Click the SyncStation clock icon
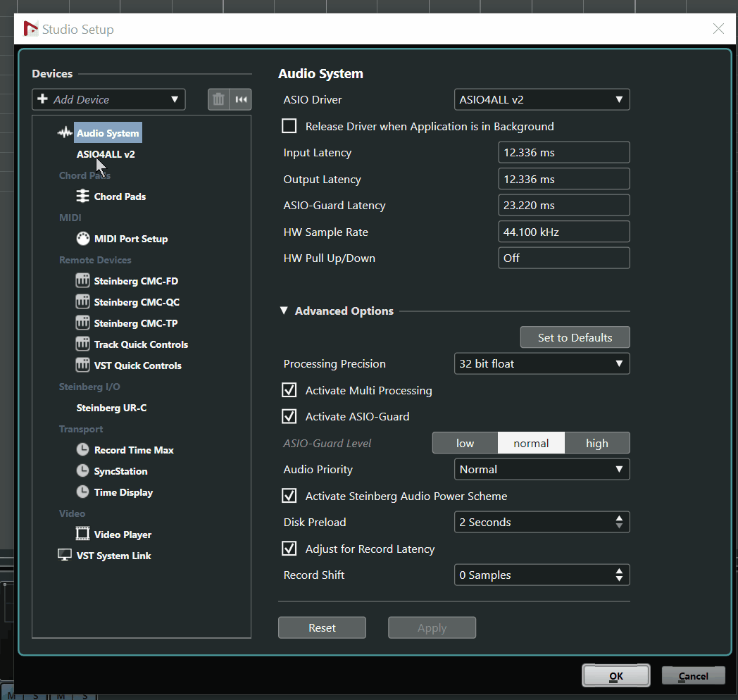The width and height of the screenshot is (738, 700). [x=82, y=470]
